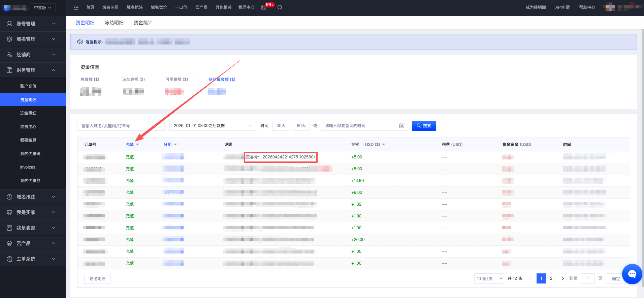Screen dimensions: 644x298
Task: Click the speaker icon beside 温馨提示
Action: click(80, 42)
